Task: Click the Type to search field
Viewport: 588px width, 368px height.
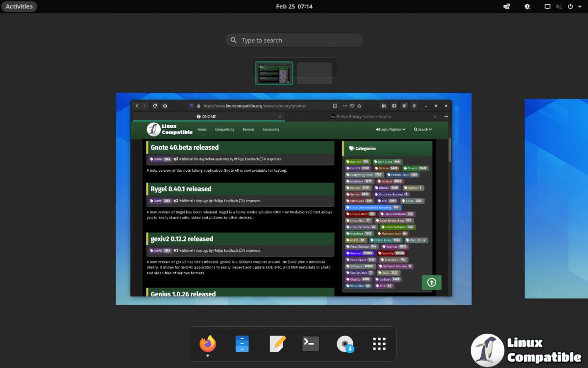Action: tap(294, 40)
